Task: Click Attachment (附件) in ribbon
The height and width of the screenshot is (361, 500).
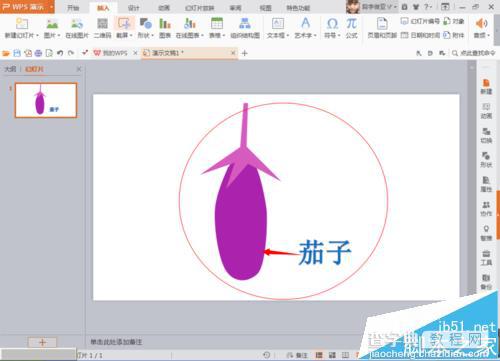Action: (x=454, y=35)
